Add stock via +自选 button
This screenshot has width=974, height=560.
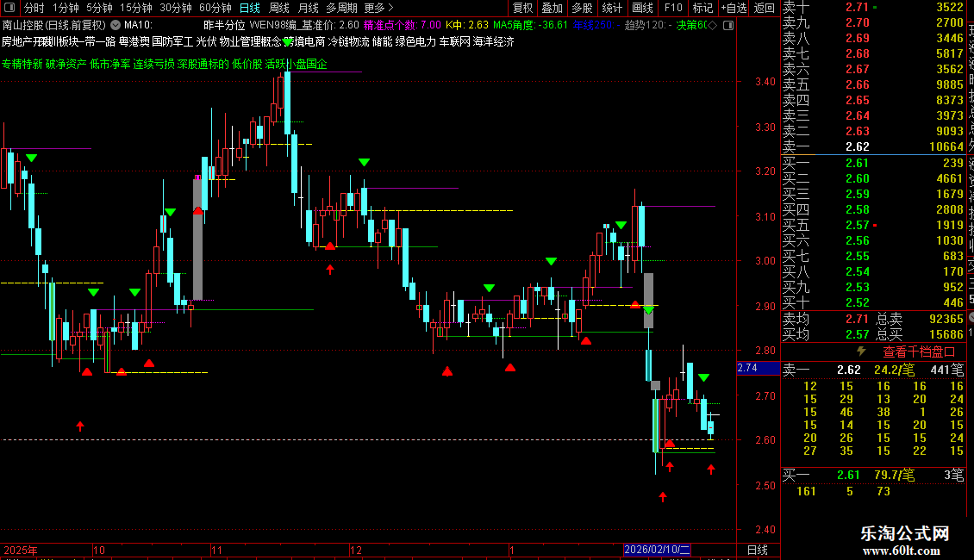[734, 8]
